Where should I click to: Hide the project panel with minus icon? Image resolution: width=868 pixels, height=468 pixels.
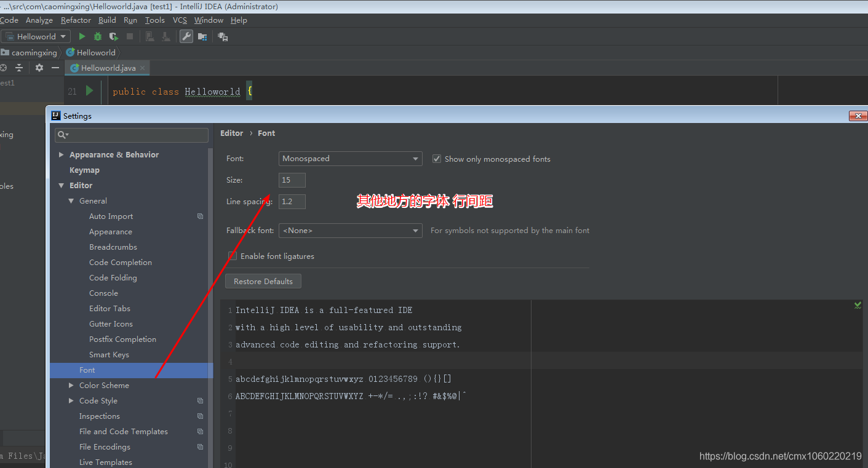point(55,68)
